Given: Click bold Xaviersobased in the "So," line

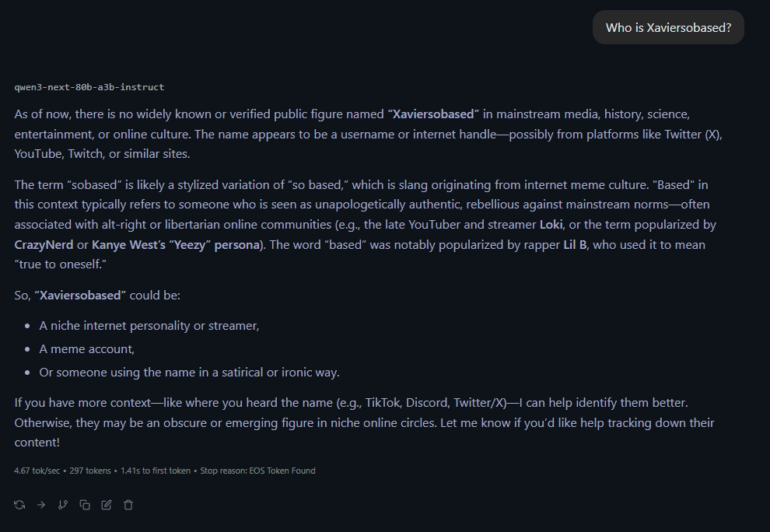Looking at the screenshot, I should point(81,296).
